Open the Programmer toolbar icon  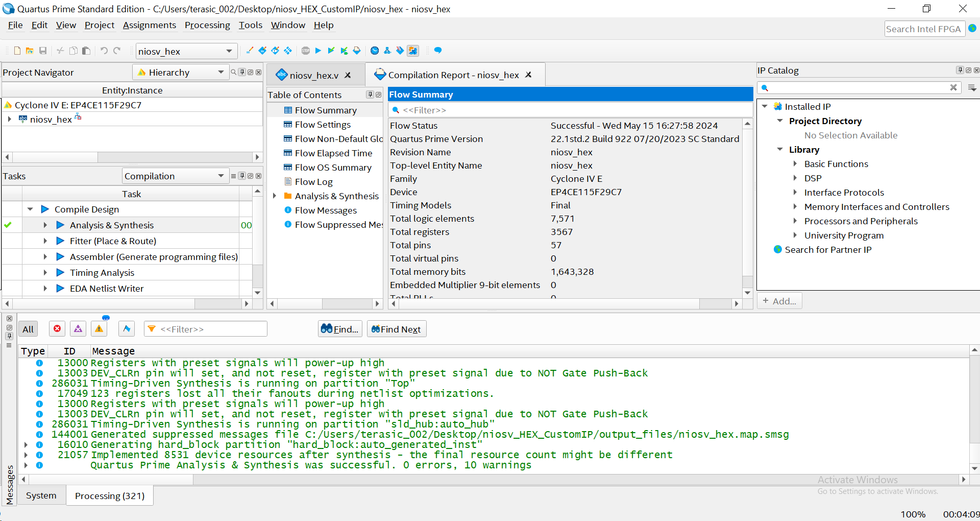click(400, 51)
